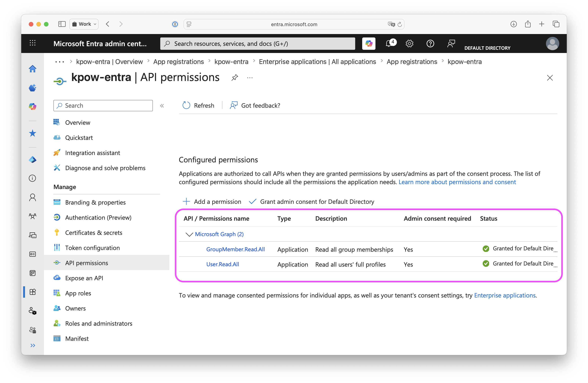Screen dimensions: 588x383
Task: Go to Enterprise applications | All applications breadcrumb
Action: [x=317, y=62]
